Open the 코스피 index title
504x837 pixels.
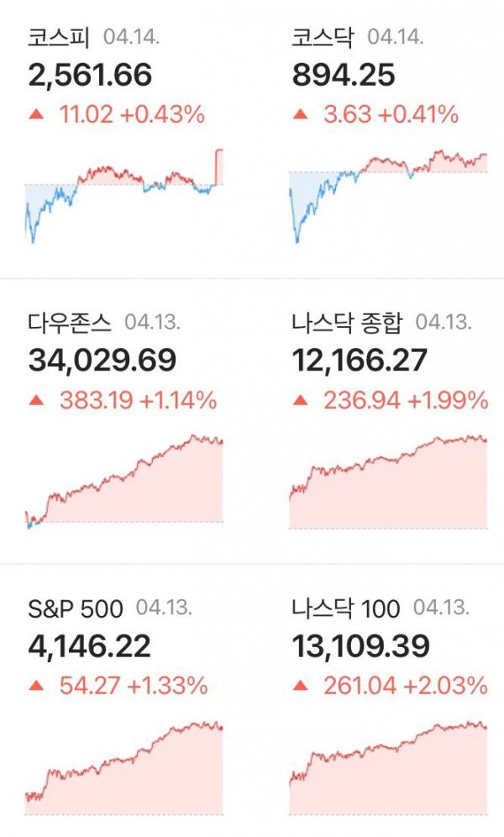coord(59,37)
